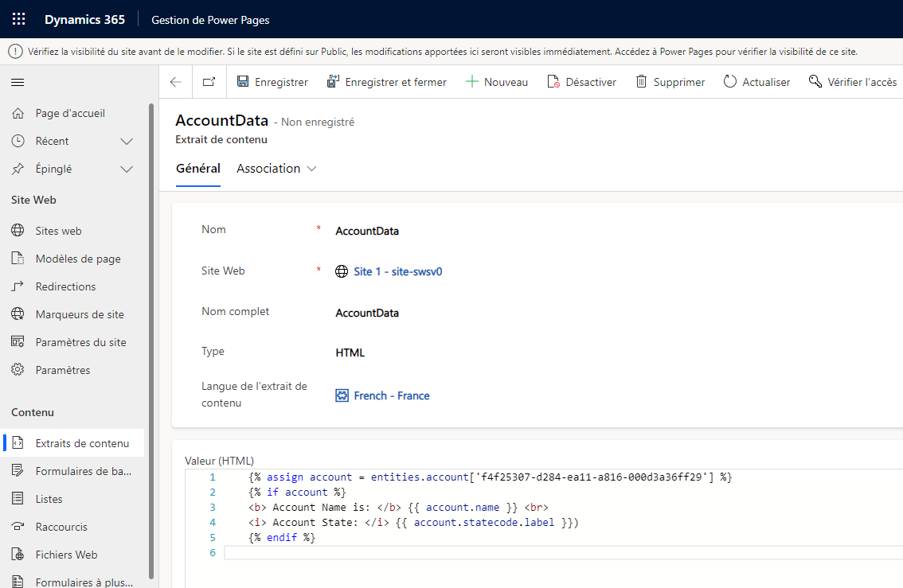Image resolution: width=903 pixels, height=588 pixels.
Task: Expand the Épinglé section chevron
Action: [127, 169]
